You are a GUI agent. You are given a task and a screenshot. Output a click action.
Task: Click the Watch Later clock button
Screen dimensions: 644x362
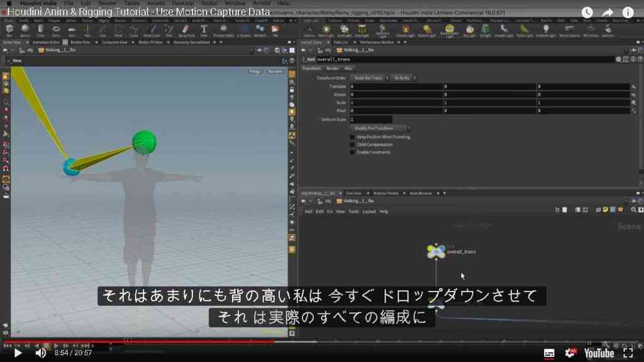click(x=587, y=13)
